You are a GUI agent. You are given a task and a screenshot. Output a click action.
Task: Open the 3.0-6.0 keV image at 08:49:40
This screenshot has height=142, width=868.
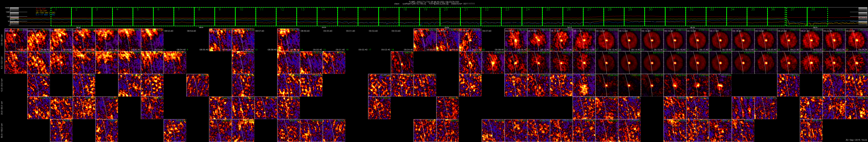[84, 40]
